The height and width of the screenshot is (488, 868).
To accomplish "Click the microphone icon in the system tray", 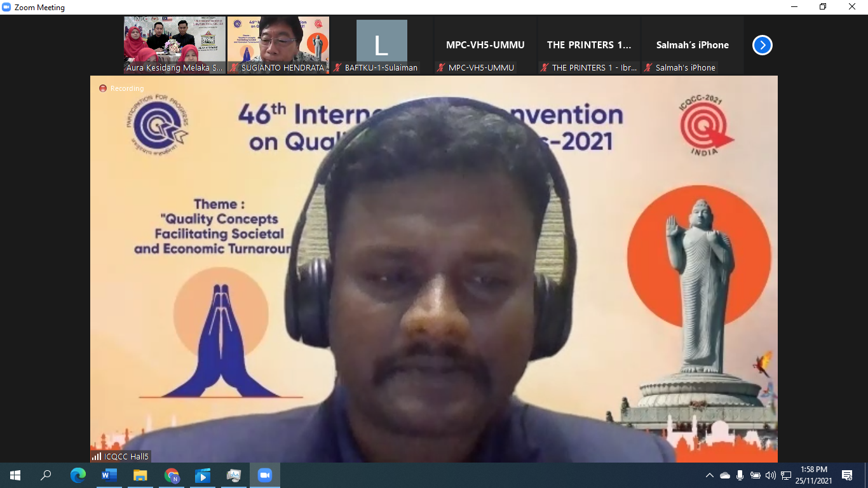I will pyautogui.click(x=740, y=475).
